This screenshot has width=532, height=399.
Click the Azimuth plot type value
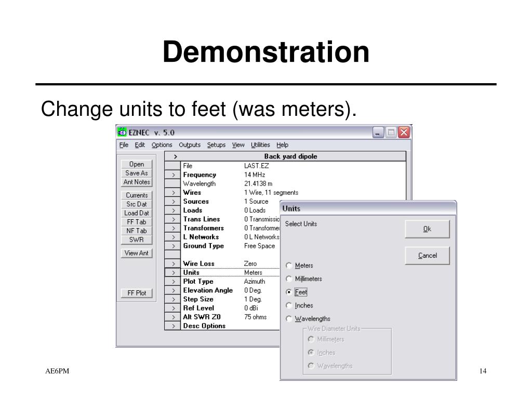click(255, 282)
